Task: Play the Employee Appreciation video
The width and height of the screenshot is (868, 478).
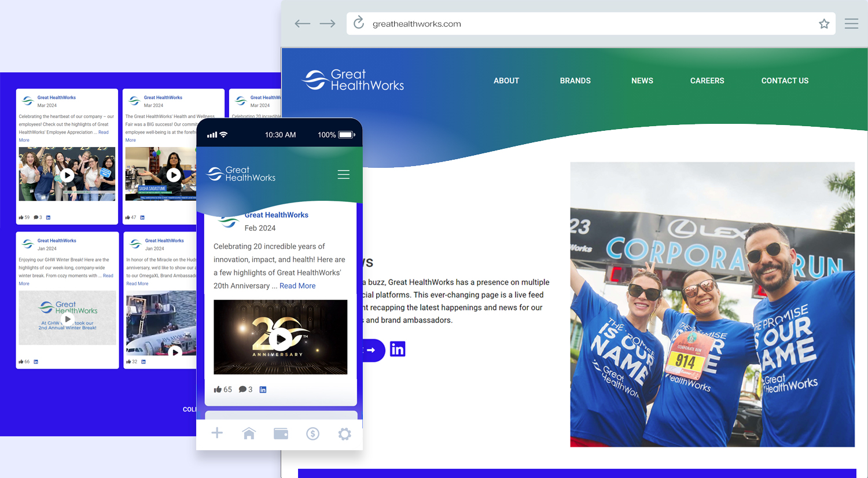Action: click(x=67, y=175)
